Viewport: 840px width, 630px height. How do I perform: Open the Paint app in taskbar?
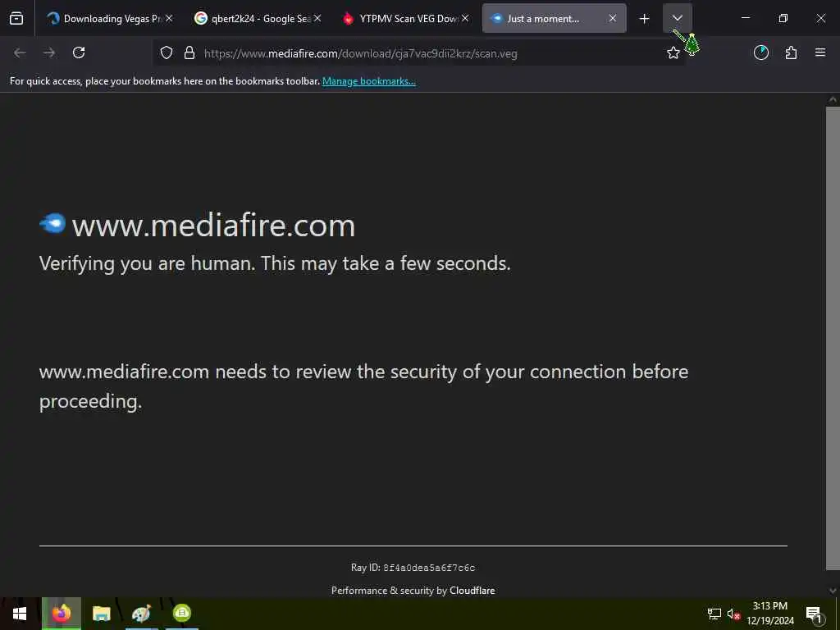(141, 614)
